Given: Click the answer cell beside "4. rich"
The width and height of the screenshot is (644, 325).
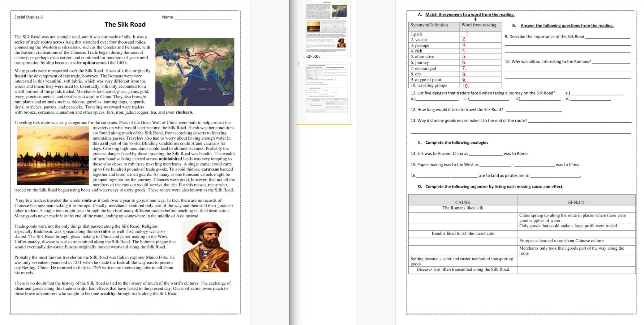Looking at the screenshot, I should 480,51.
